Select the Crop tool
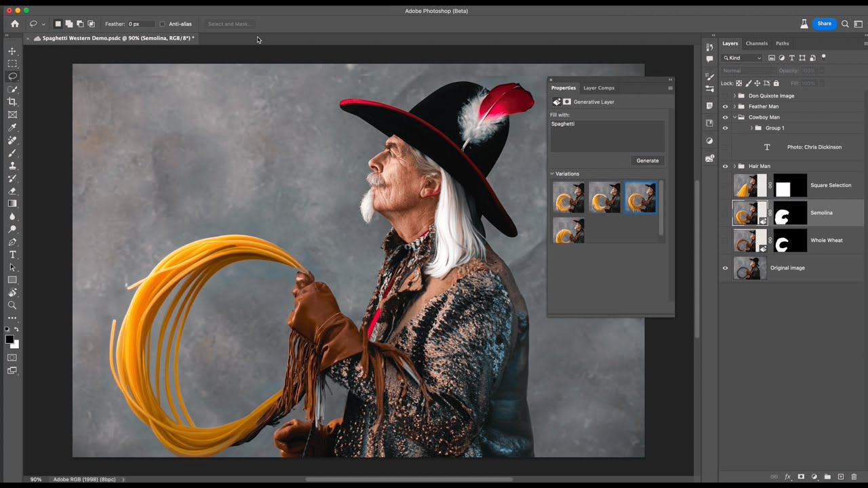Image resolution: width=868 pixels, height=488 pixels. coord(12,102)
